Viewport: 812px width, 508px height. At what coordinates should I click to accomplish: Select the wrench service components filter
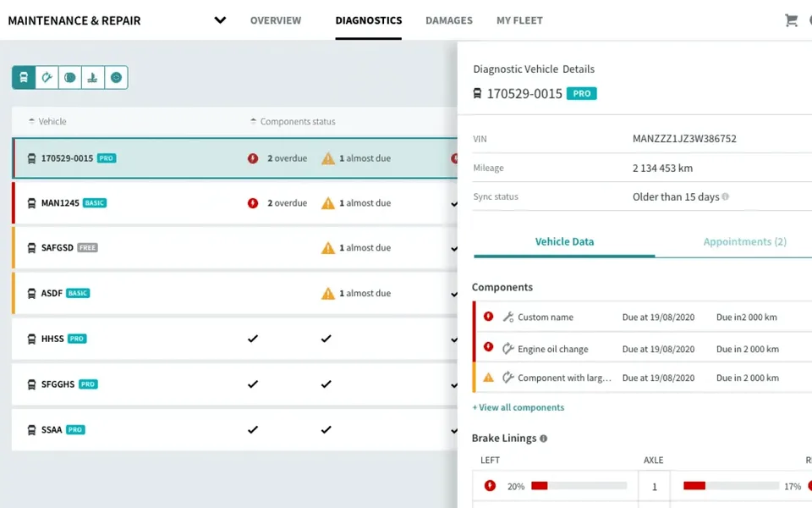(47, 78)
